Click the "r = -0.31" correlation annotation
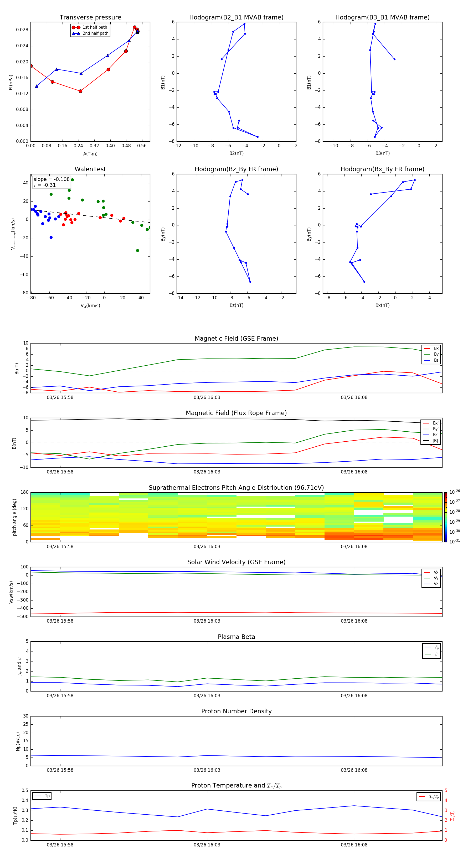The image size is (473, 868). tap(45, 185)
